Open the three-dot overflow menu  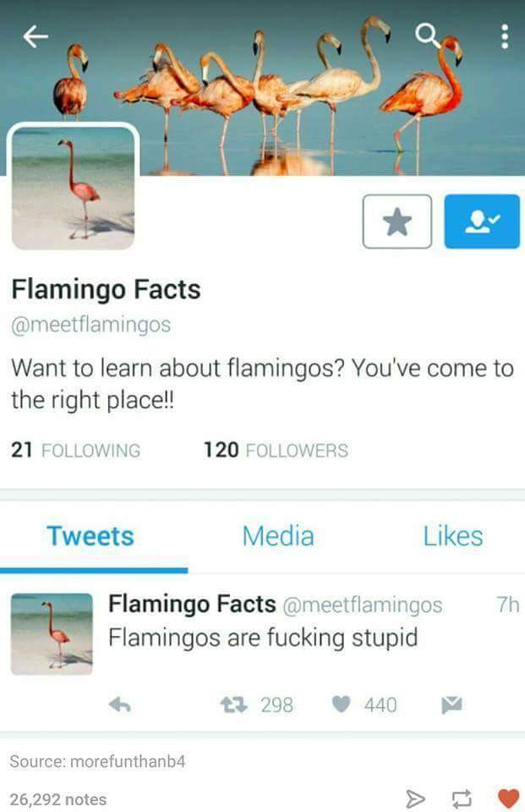click(505, 36)
